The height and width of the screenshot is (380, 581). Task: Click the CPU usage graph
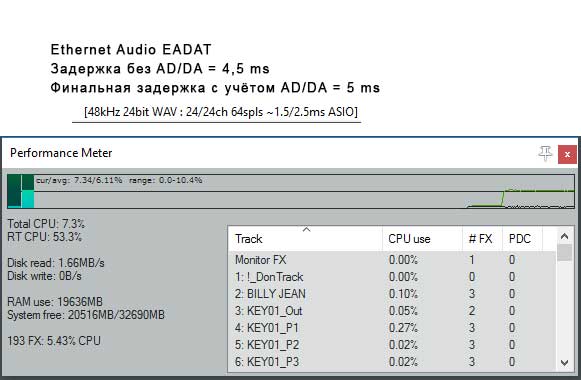[304, 191]
